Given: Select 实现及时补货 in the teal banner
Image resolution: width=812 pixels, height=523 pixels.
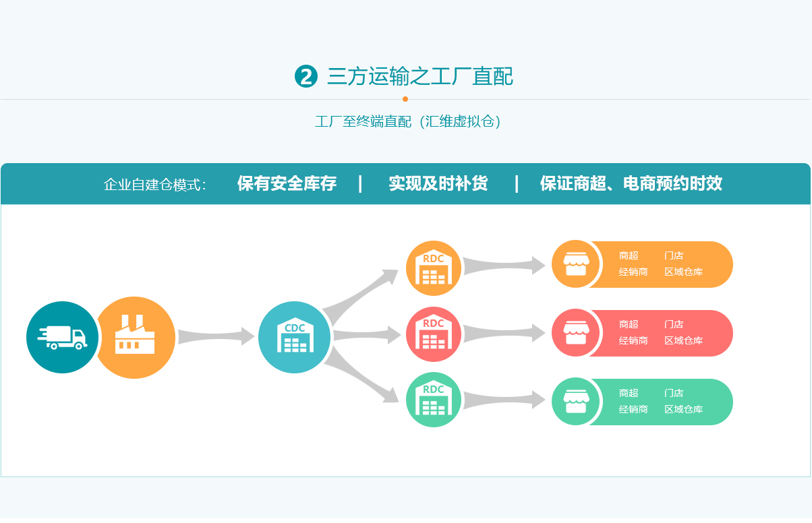Looking at the screenshot, I should click(438, 183).
